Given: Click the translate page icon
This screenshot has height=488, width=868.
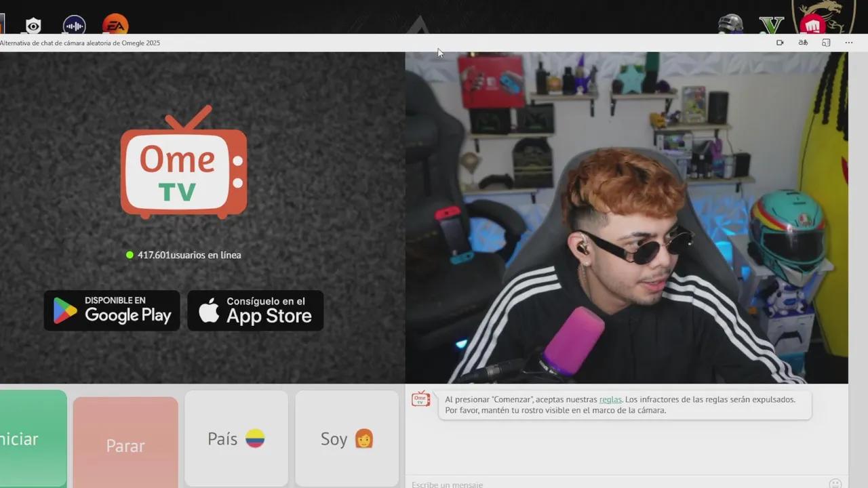Looking at the screenshot, I should tap(803, 43).
